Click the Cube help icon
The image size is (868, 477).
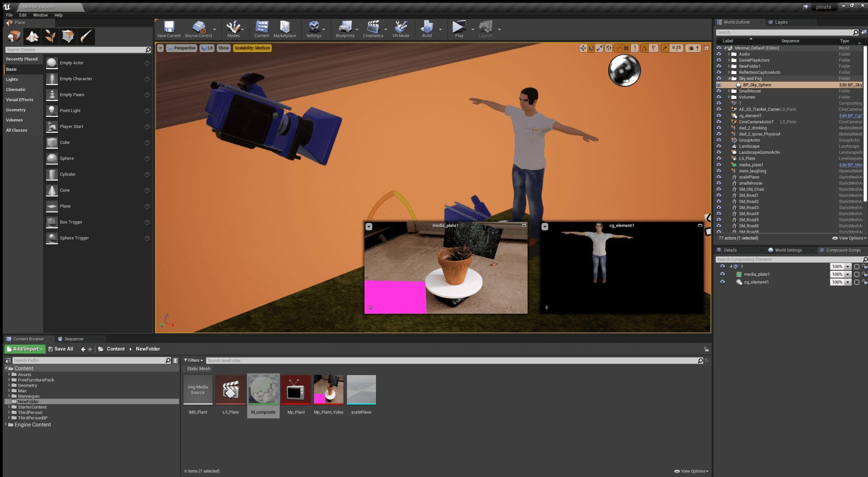pos(147,143)
